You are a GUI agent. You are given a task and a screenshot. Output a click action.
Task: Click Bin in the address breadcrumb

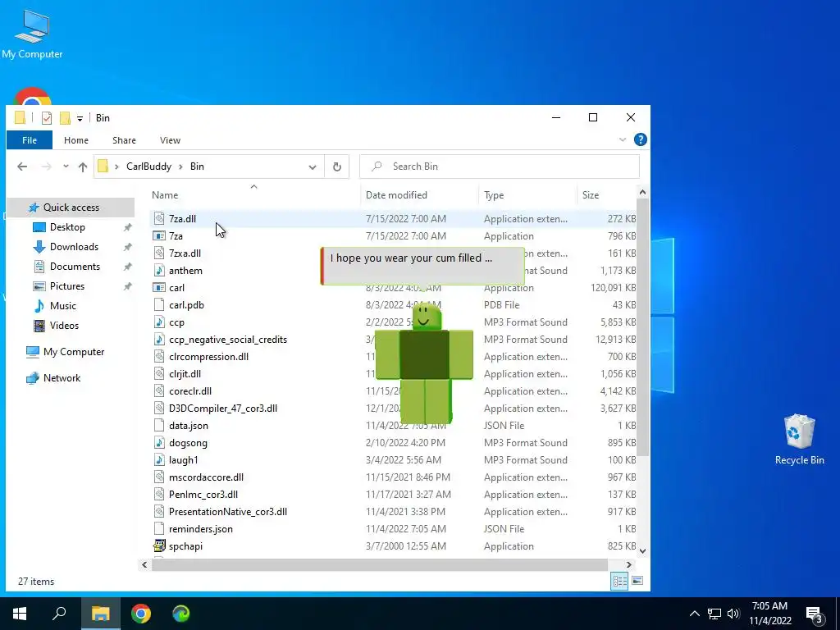point(197,167)
